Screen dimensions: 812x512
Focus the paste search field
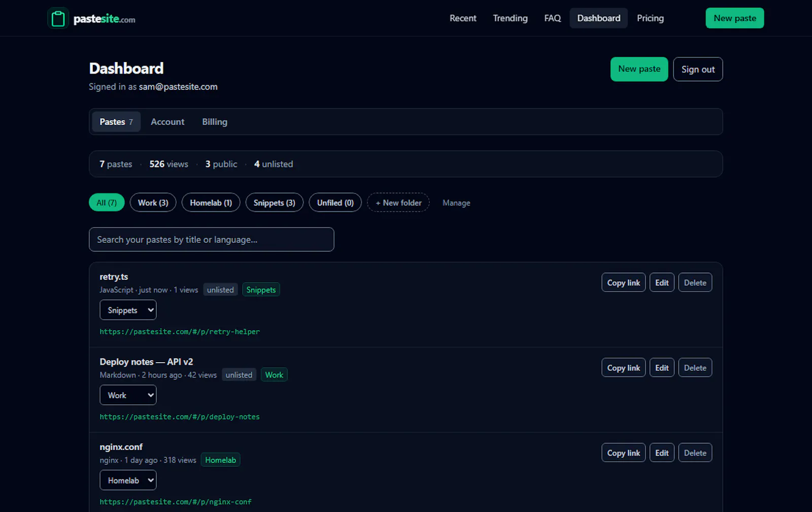pos(212,239)
